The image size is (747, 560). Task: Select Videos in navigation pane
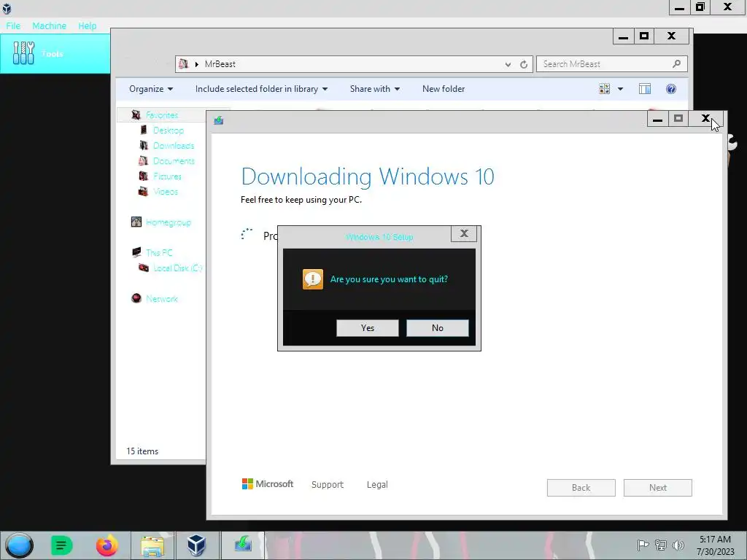166,192
